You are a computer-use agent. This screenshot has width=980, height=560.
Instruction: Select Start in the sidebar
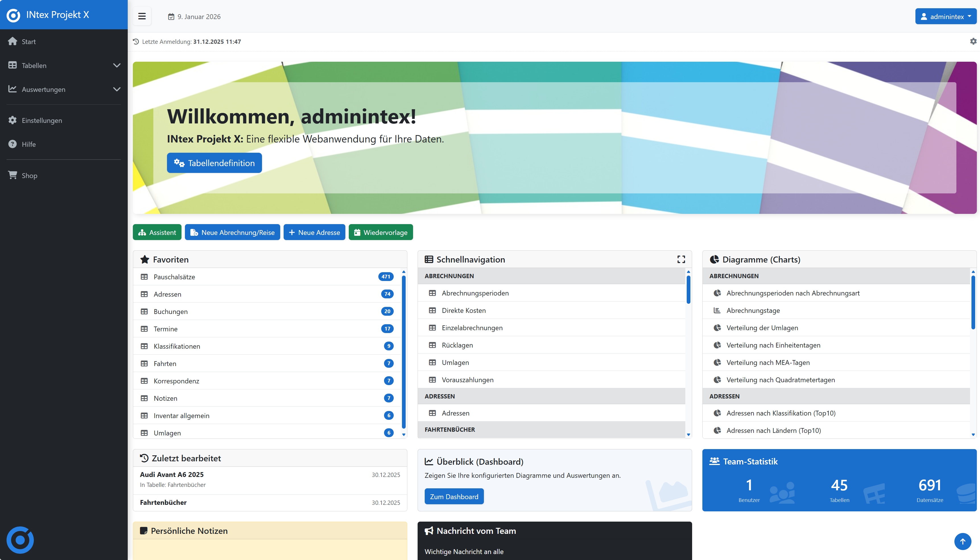[28, 41]
